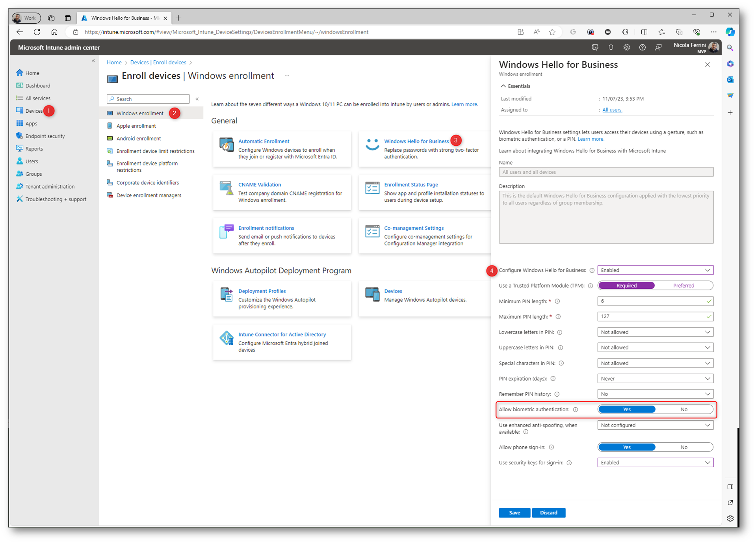Click the Troubleshooting + support icon
This screenshot has height=544, width=756.
[x=19, y=199]
